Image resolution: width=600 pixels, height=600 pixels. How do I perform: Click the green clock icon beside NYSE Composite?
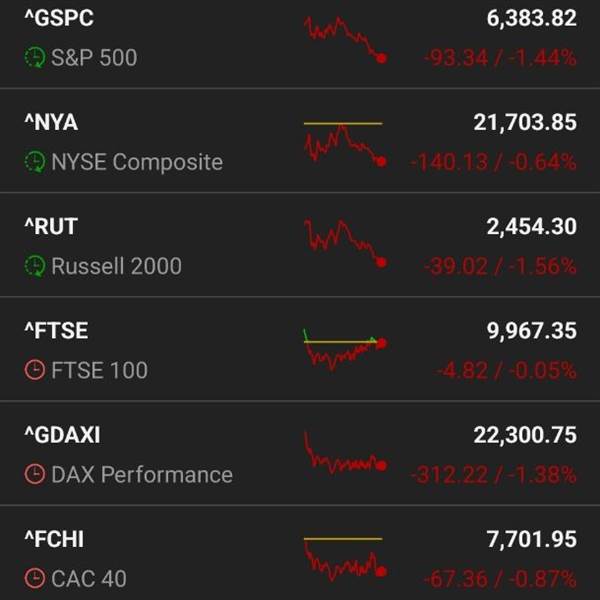tap(35, 162)
